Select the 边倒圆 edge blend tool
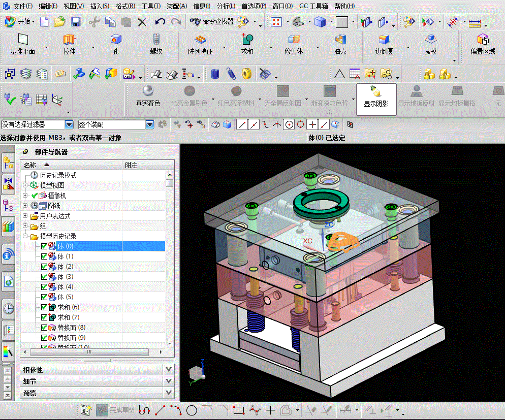The image size is (505, 420). [x=384, y=44]
